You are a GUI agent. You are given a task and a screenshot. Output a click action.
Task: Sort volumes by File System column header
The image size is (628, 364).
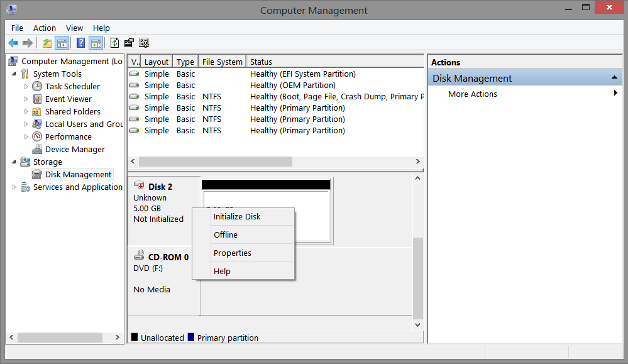click(x=222, y=62)
